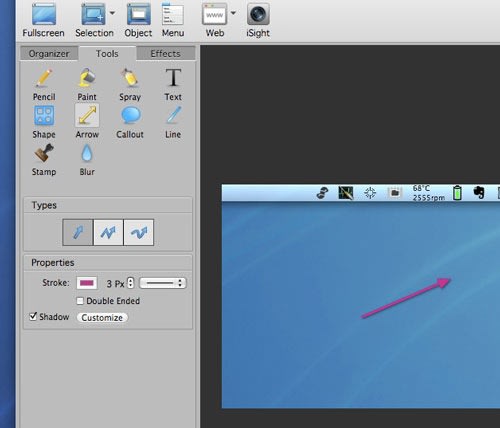
Task: Switch to the Organizer tab
Action: pyautogui.click(x=49, y=54)
